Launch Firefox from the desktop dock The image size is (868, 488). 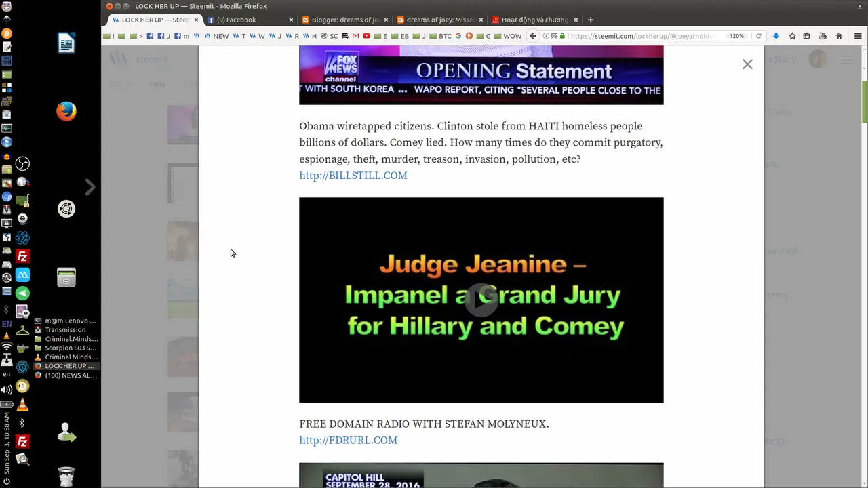[66, 111]
